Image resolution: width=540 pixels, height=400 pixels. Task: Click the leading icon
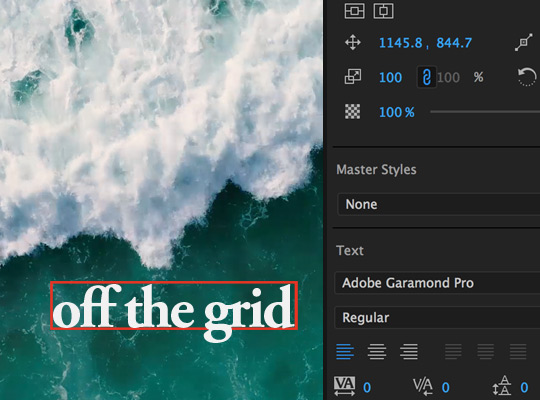pos(502,386)
